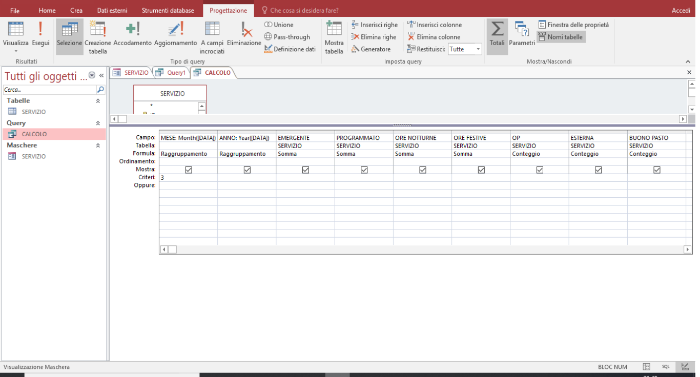Open Finestra delle proprietà
The height and width of the screenshot is (377, 700).
574,25
